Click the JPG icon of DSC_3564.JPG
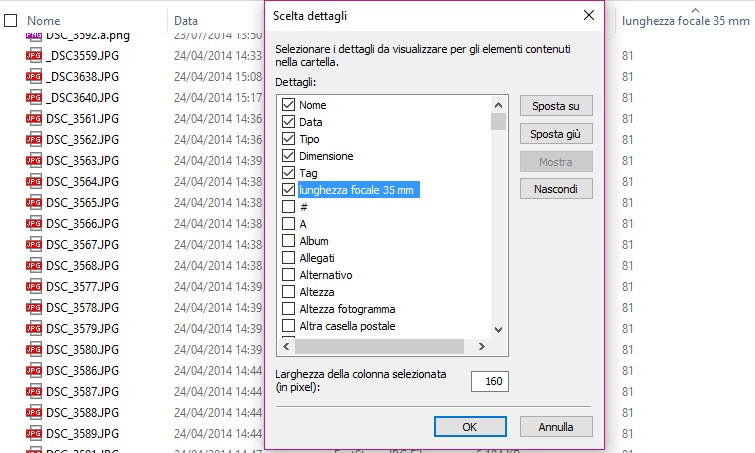 coord(34,182)
